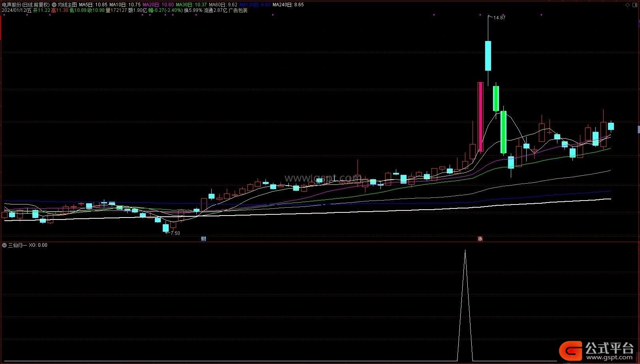Click the closing price 收10.98

pos(96,11)
